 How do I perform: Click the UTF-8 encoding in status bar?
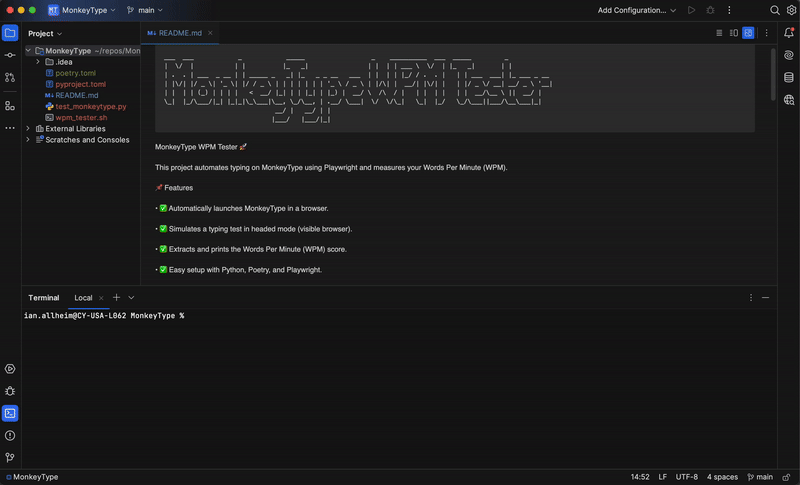(x=687, y=477)
